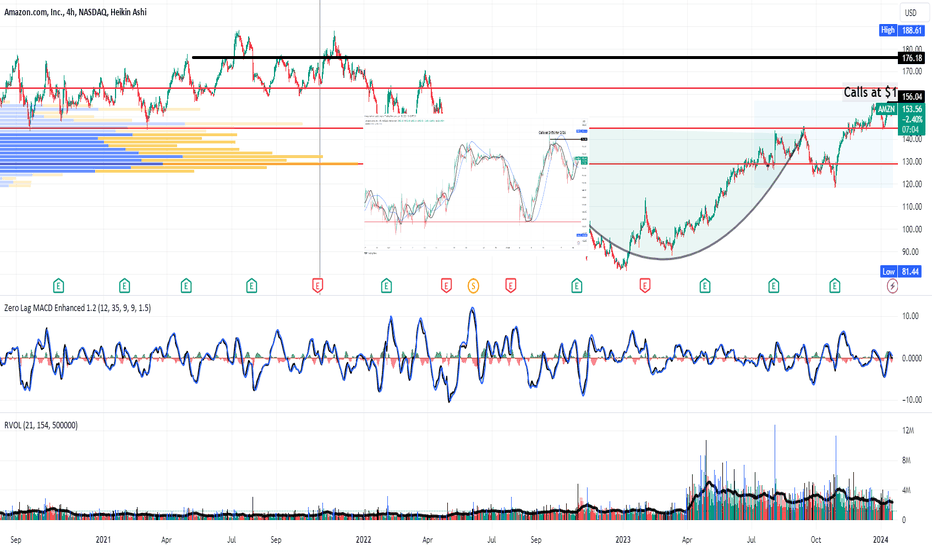Select the 156.04 price label on the axis
The width and height of the screenshot is (932, 550).
click(x=912, y=96)
